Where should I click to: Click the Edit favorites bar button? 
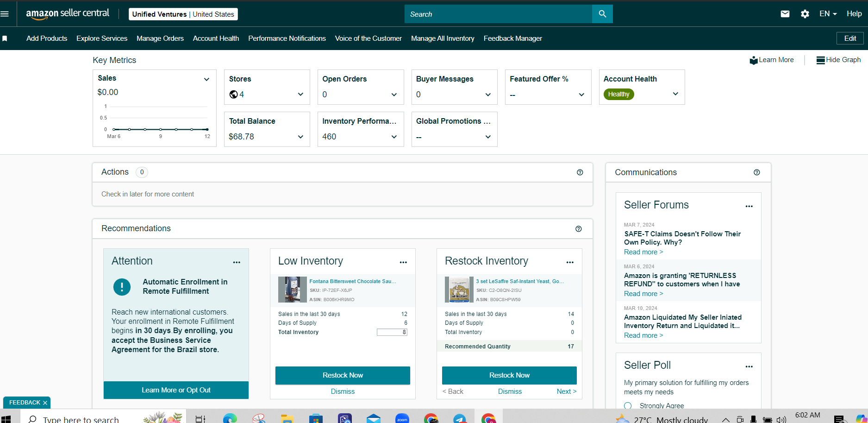tap(850, 38)
